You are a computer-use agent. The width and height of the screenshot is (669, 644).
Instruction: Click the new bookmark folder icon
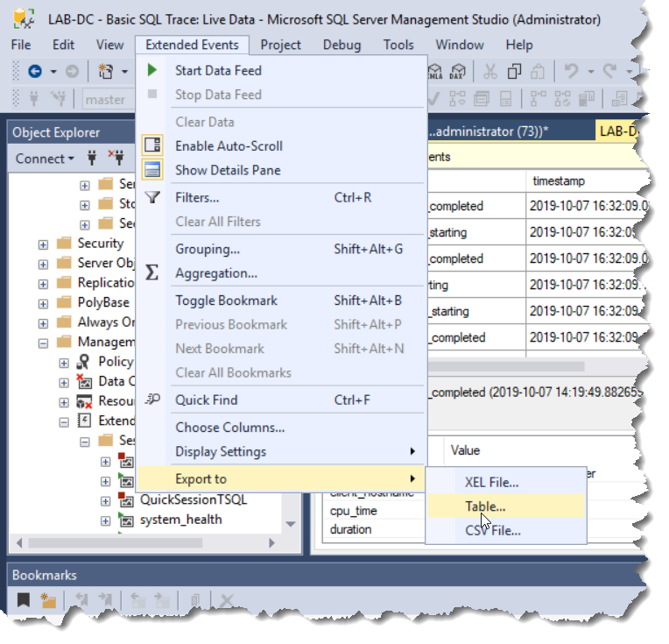point(48,600)
